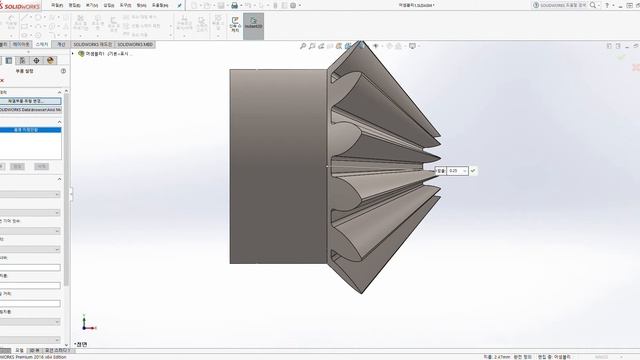This screenshot has width=640, height=360.
Task: Click the Save icon in quick toolbar
Action: [221, 6]
